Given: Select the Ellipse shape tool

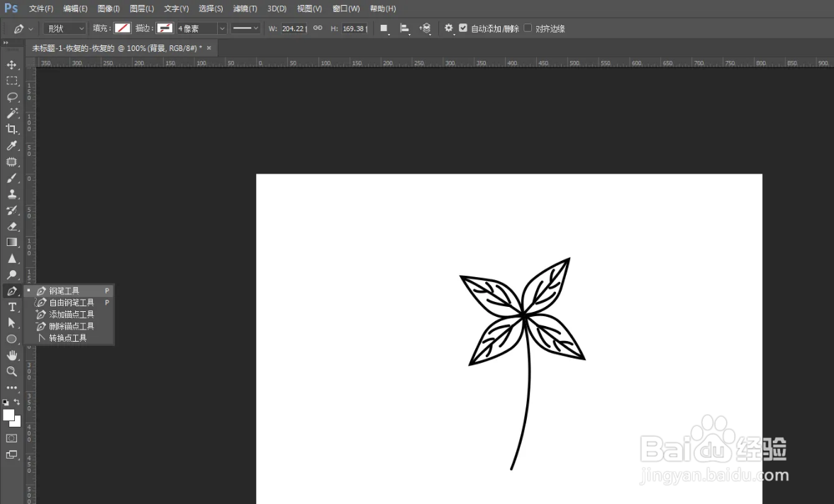Looking at the screenshot, I should point(11,339).
